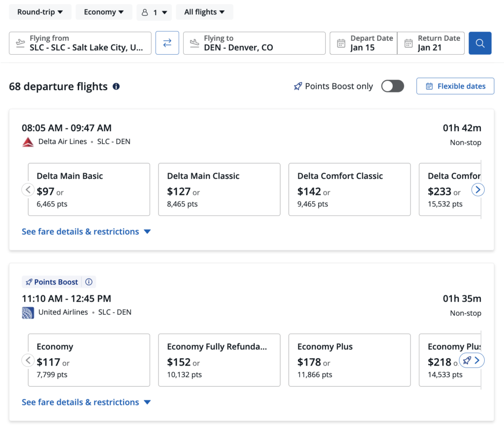Click the info icon next to Points Boost badge
The width and height of the screenshot is (504, 429).
(89, 281)
